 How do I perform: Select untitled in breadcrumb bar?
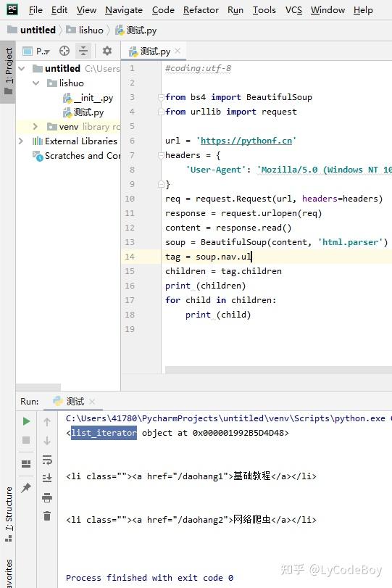point(32,30)
